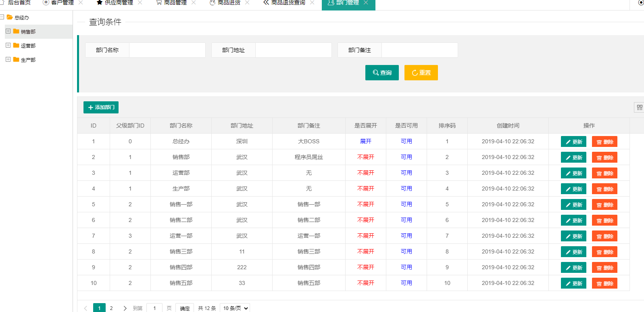Close the 部门管理 tab

366,2
